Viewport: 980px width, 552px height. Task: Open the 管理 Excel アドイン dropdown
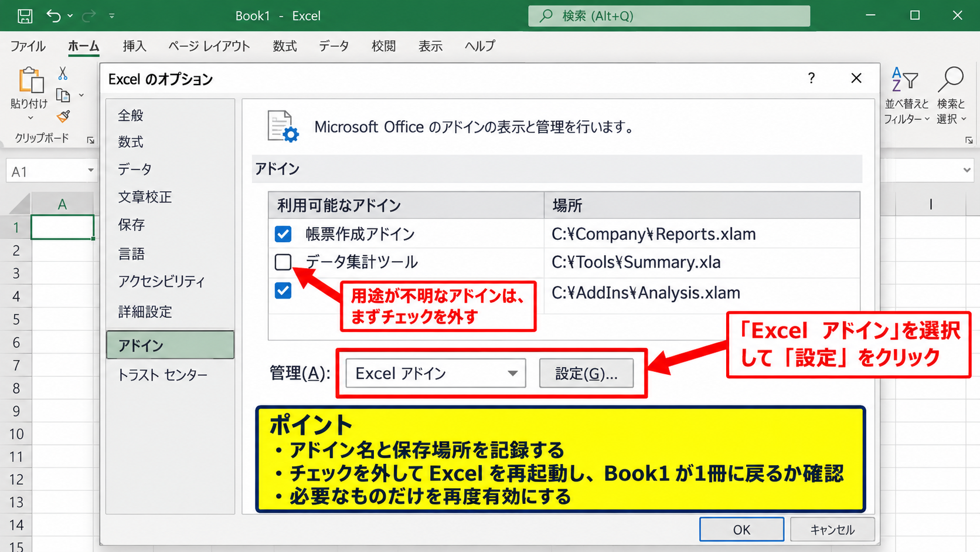[x=435, y=373]
